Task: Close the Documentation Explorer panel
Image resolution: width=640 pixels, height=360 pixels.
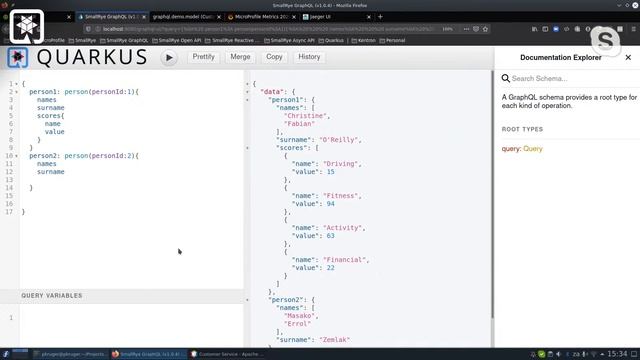Action: [x=628, y=58]
